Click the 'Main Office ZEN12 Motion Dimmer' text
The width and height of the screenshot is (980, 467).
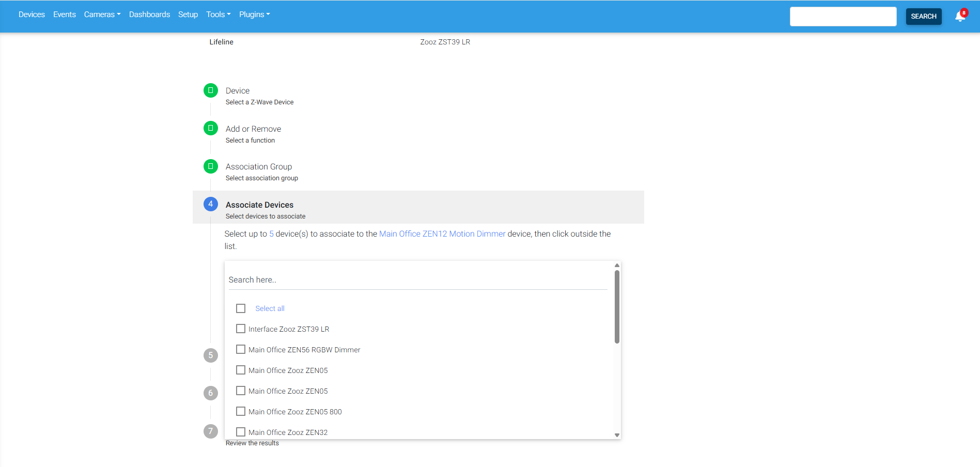pos(442,233)
